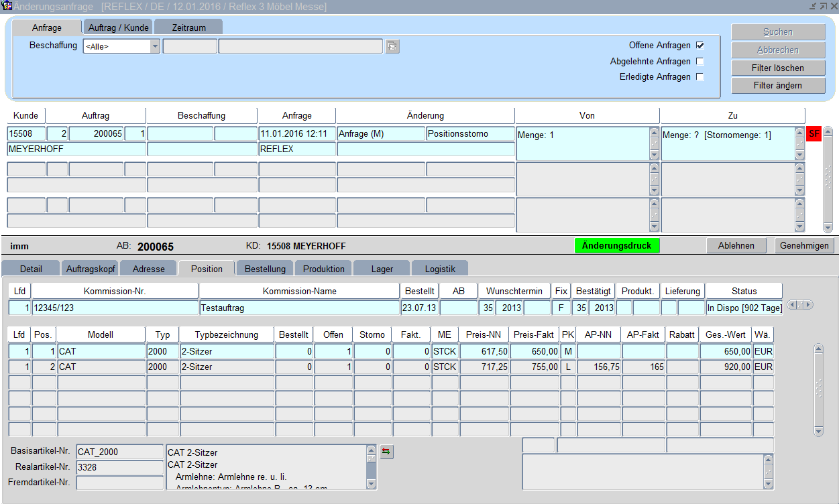Open the Bestellung tab
Viewport: 839px width, 504px height.
(265, 269)
